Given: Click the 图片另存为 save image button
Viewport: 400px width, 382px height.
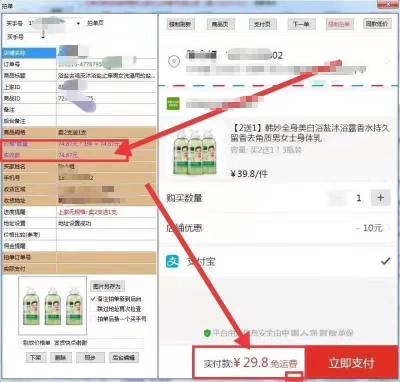Looking at the screenshot, I should point(107,286).
